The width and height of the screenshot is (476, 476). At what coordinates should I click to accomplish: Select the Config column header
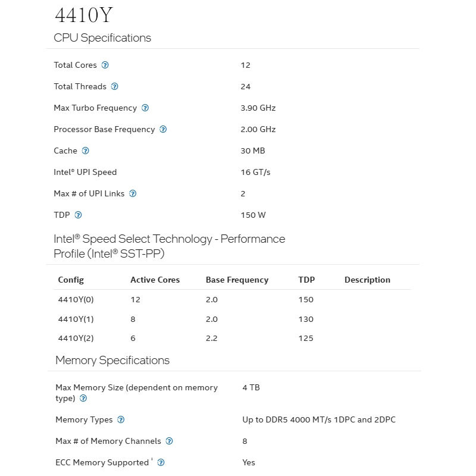[71, 280]
